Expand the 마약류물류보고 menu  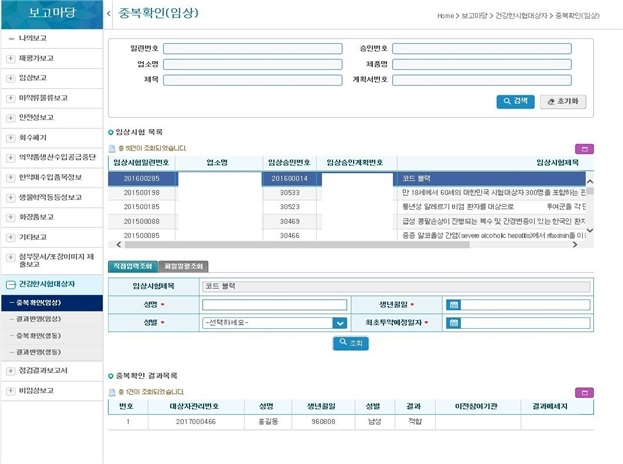(x=11, y=98)
